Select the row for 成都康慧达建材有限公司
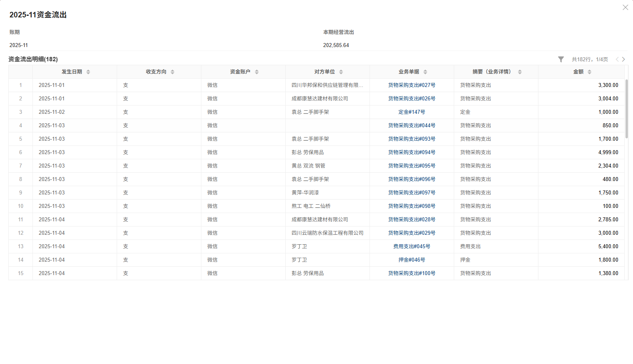The width and height of the screenshot is (633, 364). click(319, 98)
